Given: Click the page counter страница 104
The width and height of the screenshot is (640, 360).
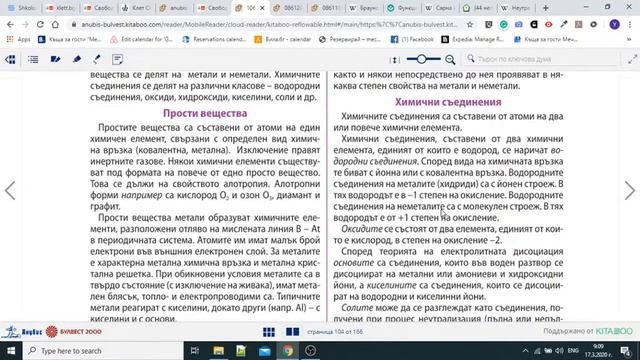Looking at the screenshot, I should pyautogui.click(x=334, y=332).
